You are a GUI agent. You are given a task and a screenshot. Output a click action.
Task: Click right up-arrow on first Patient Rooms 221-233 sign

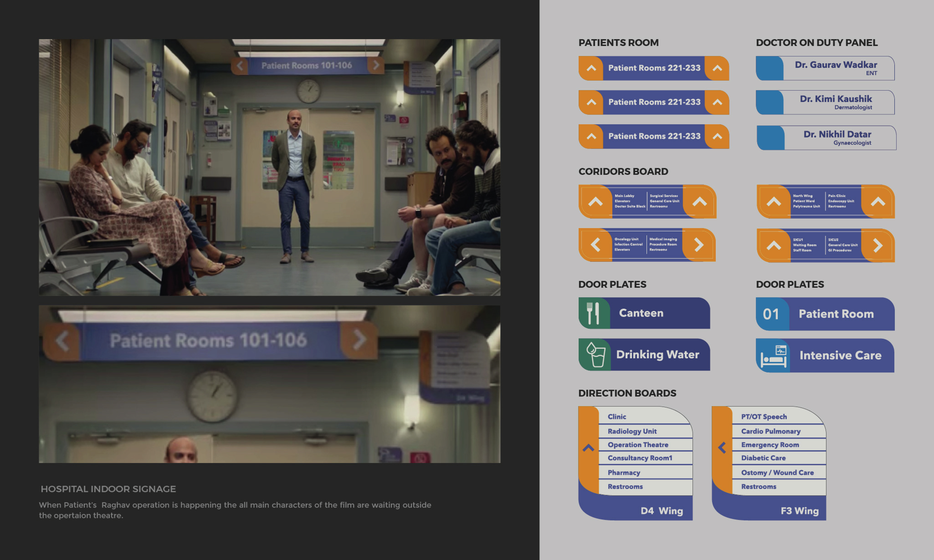coord(717,68)
